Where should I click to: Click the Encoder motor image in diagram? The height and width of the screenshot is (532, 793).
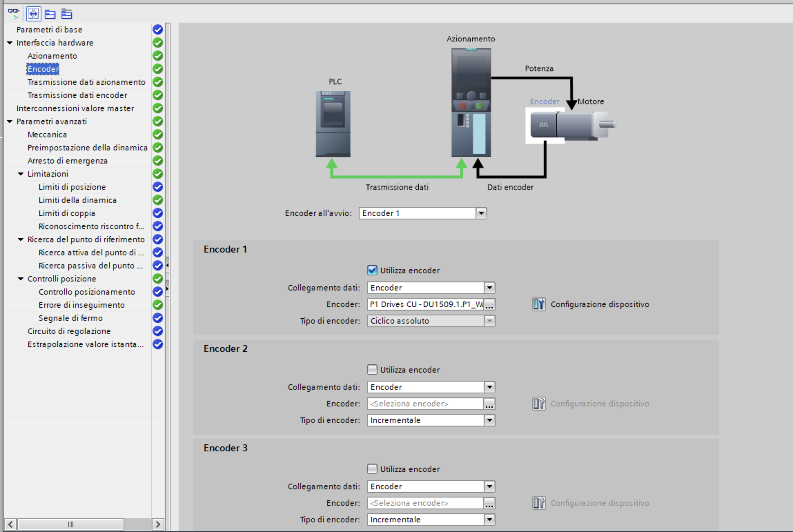point(544,125)
